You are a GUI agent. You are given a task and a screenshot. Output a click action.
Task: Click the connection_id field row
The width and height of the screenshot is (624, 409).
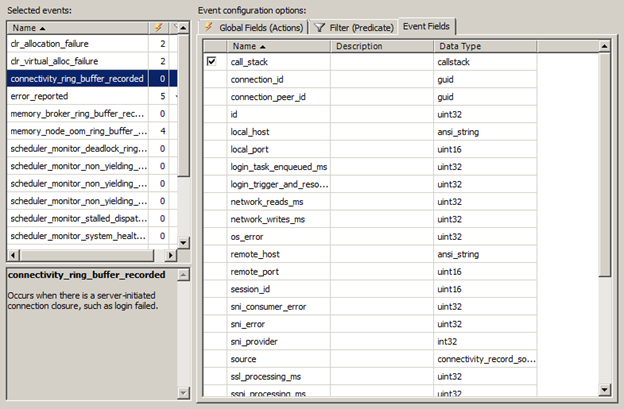click(x=370, y=80)
